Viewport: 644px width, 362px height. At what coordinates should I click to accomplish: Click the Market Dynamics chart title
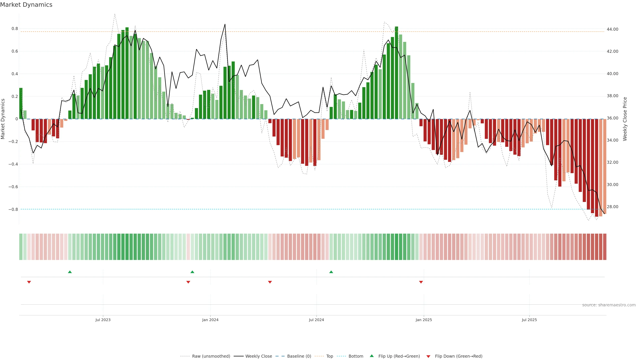click(26, 5)
